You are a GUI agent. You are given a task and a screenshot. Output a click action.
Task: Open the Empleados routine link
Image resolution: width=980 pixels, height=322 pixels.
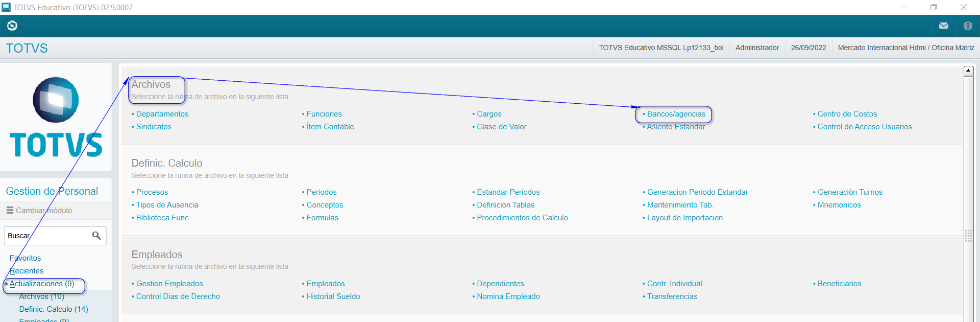pos(326,284)
